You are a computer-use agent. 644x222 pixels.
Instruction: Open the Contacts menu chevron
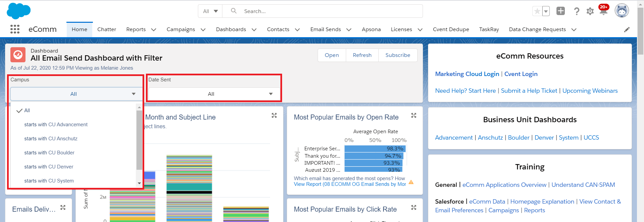pos(297,30)
